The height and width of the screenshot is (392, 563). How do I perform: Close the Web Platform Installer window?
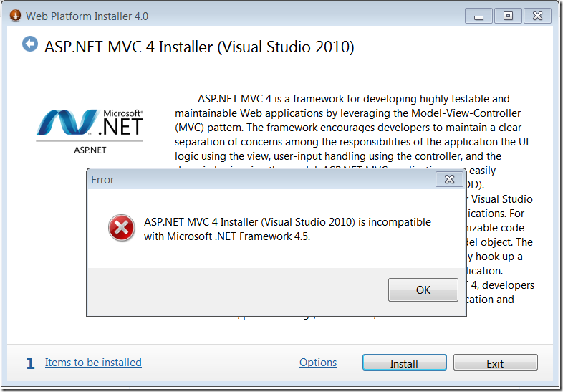click(x=537, y=16)
